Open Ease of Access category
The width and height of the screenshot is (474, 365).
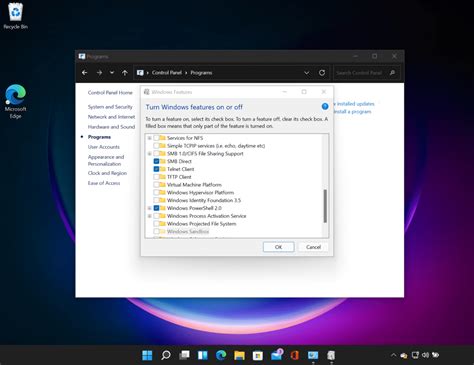pyautogui.click(x=104, y=183)
